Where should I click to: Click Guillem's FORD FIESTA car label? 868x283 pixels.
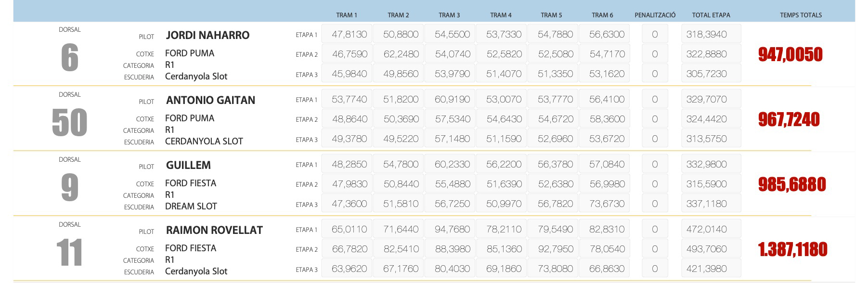[x=191, y=183]
